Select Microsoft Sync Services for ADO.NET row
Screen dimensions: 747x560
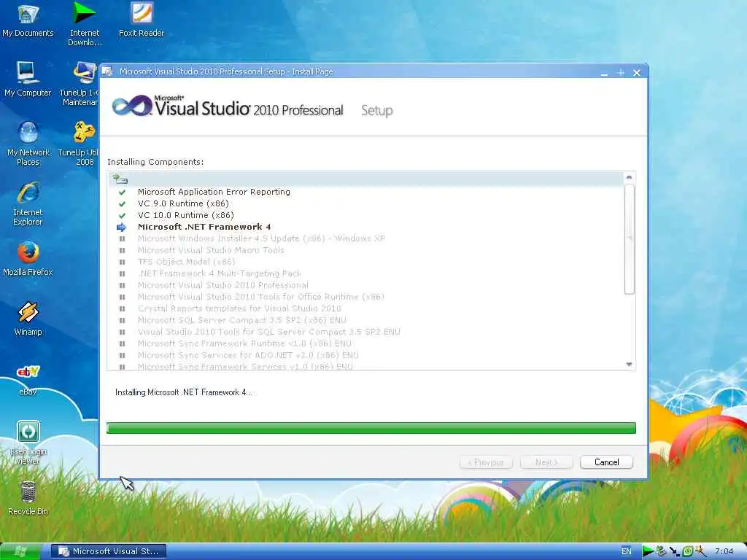(x=365, y=355)
